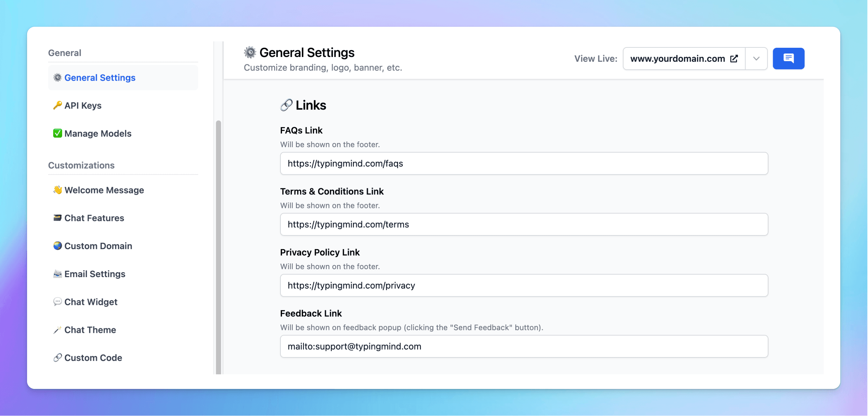Open www.yourdomain.com live site link
The height and width of the screenshot is (416, 868).
click(x=677, y=59)
